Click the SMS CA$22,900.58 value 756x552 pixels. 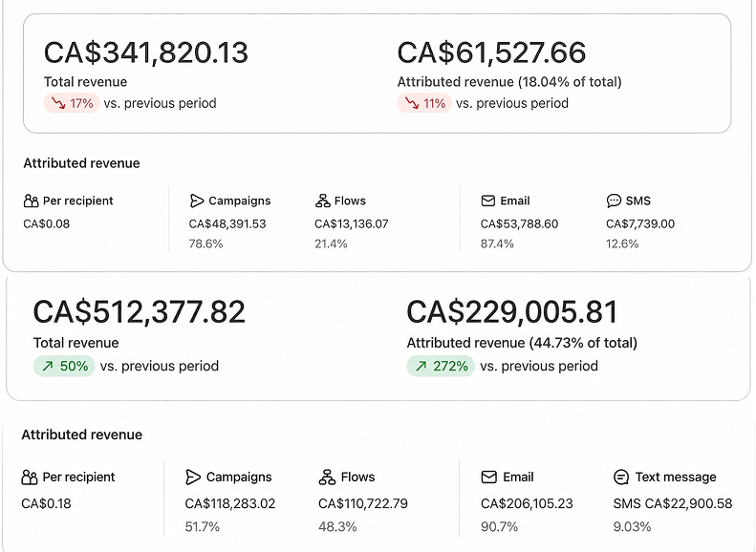(673, 504)
